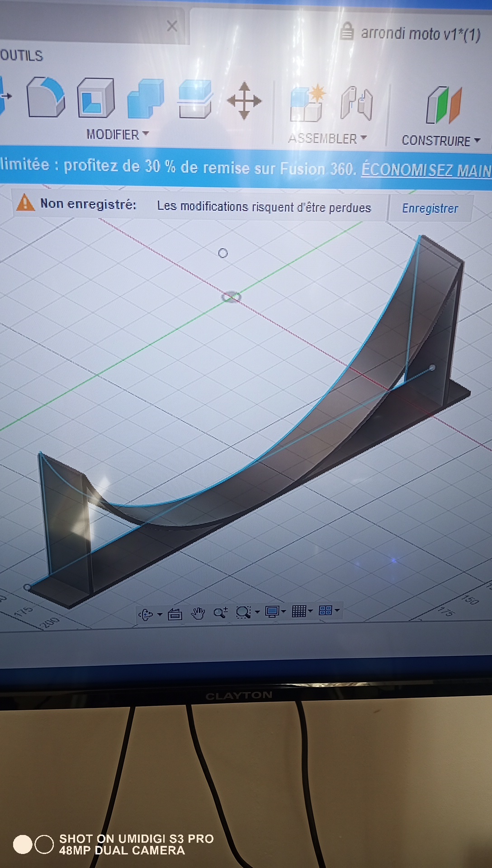Image resolution: width=492 pixels, height=868 pixels.
Task: Open the CONSTRUIRE dropdown menu
Action: click(x=441, y=141)
